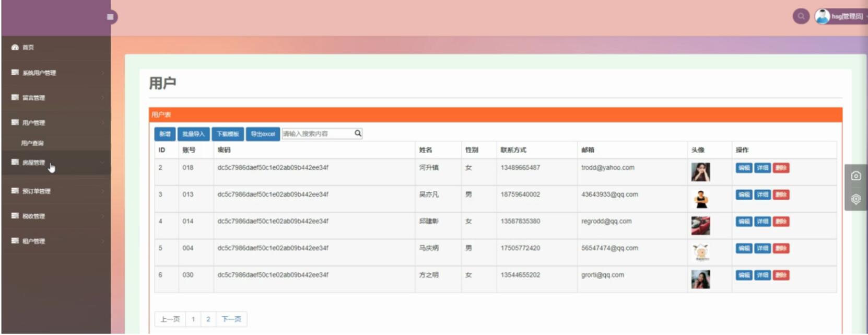The height and width of the screenshot is (335, 868).
Task: Click the list icon beside 税收管理
Action: [x=15, y=215]
